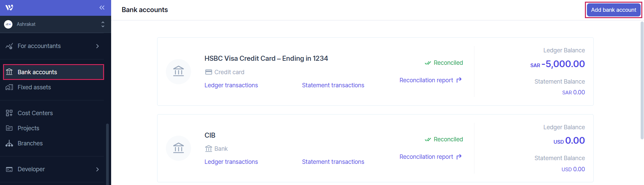Click the Ashrakat organization avatar
Viewport: 644px width, 185px height.
coord(8,24)
